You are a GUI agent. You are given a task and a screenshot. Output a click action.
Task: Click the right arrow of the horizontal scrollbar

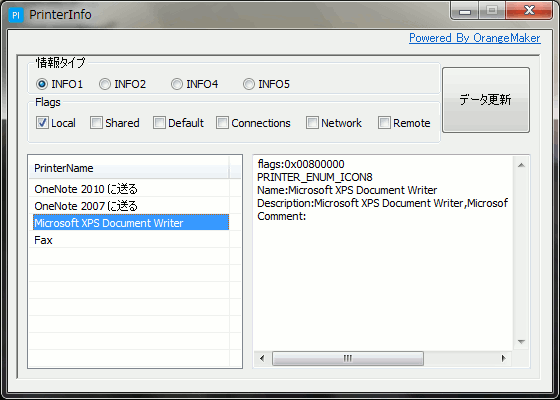click(504, 358)
